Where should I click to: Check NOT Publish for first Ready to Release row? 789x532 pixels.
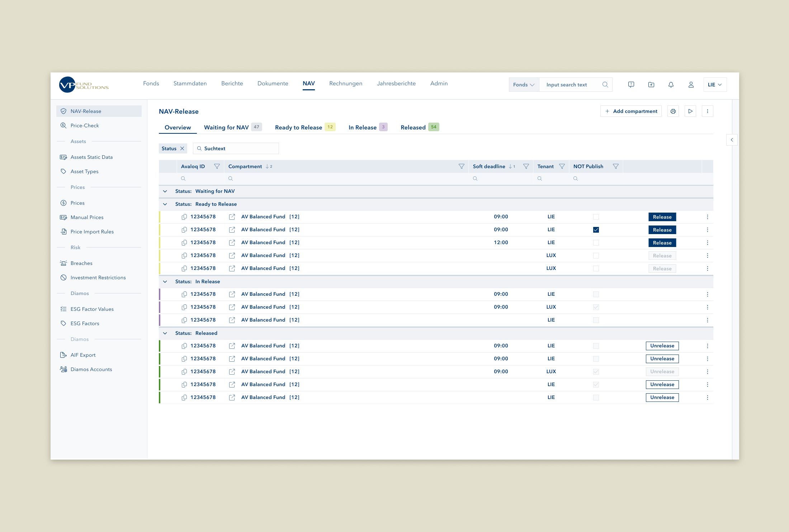(596, 217)
